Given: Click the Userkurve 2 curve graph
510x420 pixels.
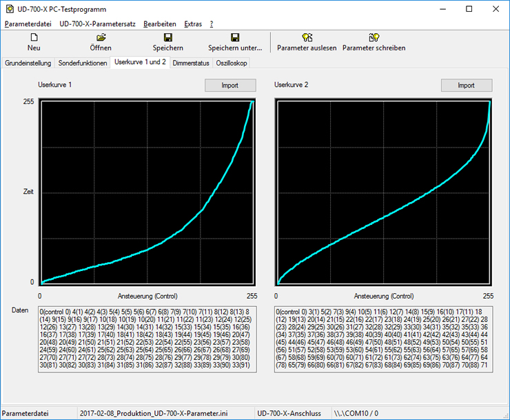Looking at the screenshot, I should point(383,192).
